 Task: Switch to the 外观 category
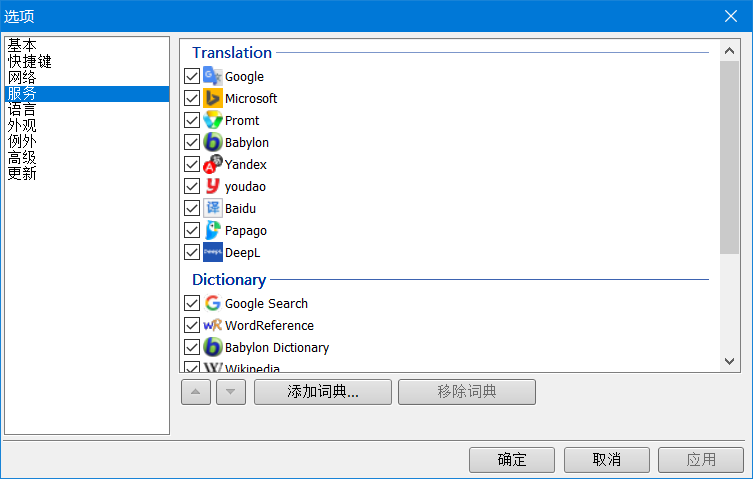[87, 125]
